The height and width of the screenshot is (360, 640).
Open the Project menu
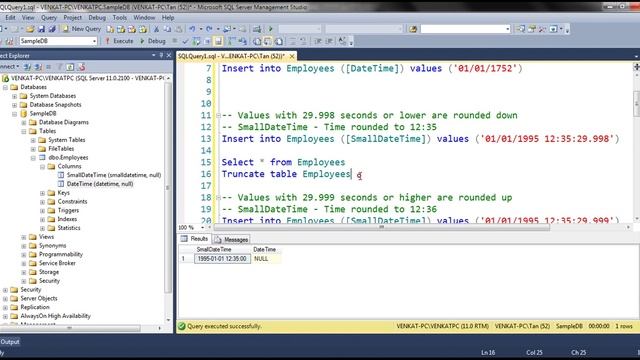(72, 18)
